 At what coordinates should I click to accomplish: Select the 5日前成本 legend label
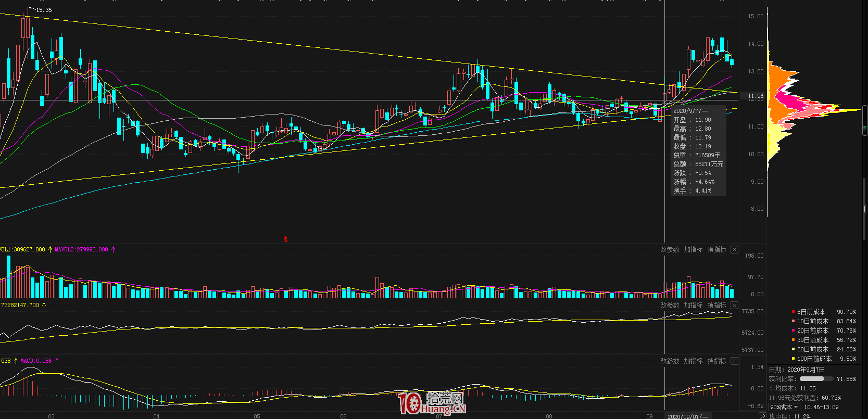(x=811, y=312)
